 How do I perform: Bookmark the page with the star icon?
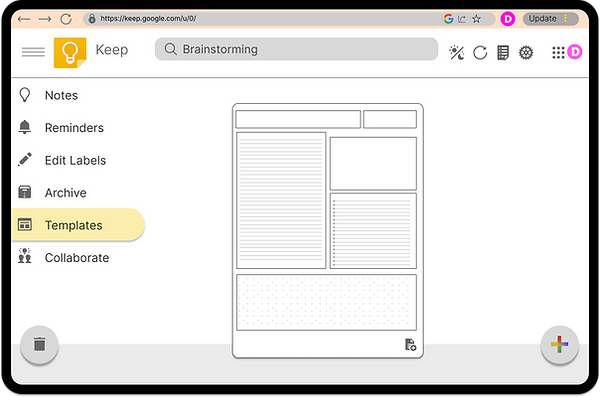click(476, 18)
